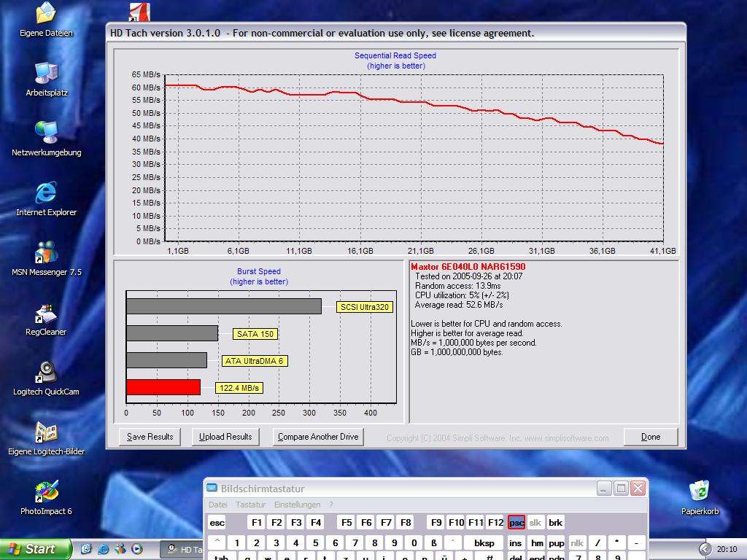Open the Datei menu in Bildschirmtastatur
This screenshot has height=560, width=747.
coord(217,505)
